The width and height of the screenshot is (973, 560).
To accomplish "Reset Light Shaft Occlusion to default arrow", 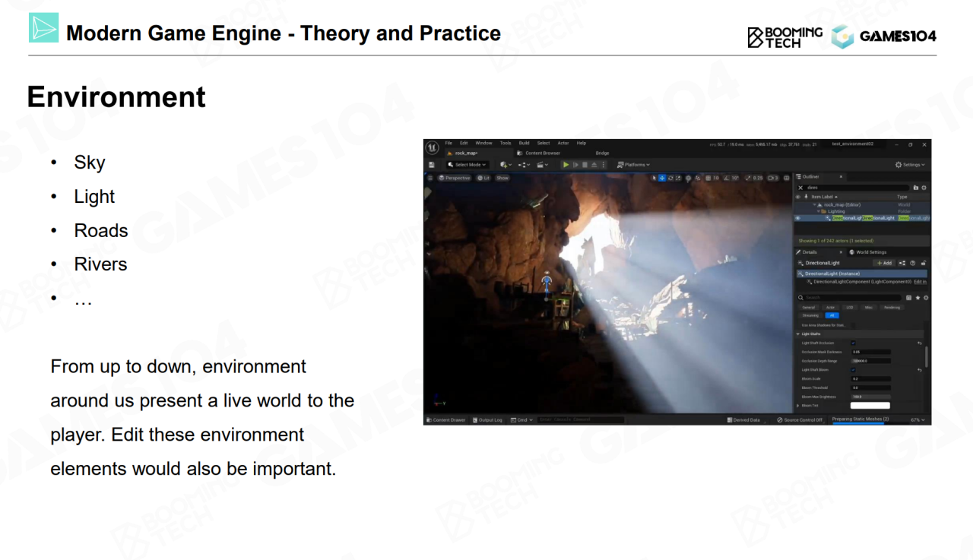I will click(x=919, y=343).
